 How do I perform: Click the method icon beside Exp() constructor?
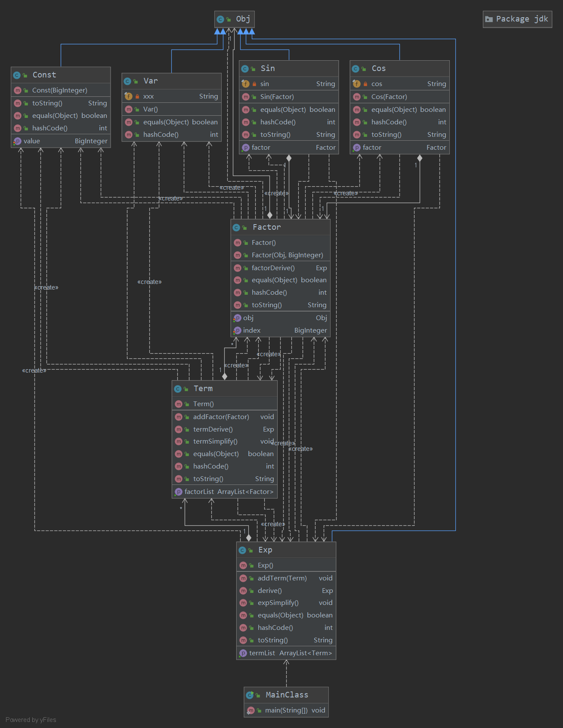pos(243,565)
